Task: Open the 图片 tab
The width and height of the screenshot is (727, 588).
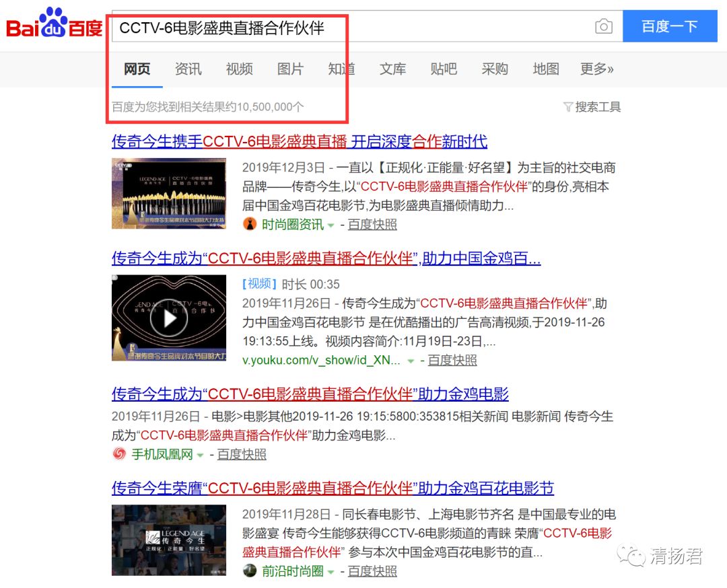Action: (290, 69)
